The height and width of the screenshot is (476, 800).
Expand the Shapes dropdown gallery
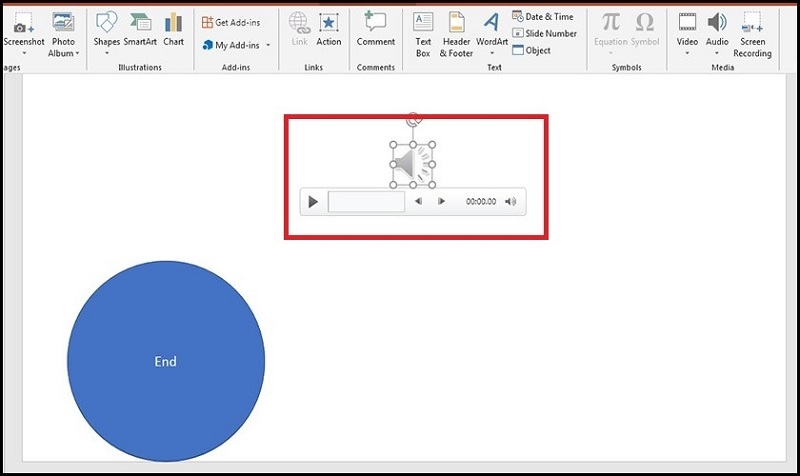point(106,53)
